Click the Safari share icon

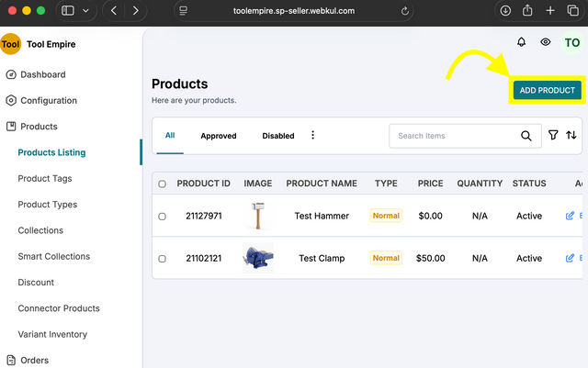(x=527, y=10)
